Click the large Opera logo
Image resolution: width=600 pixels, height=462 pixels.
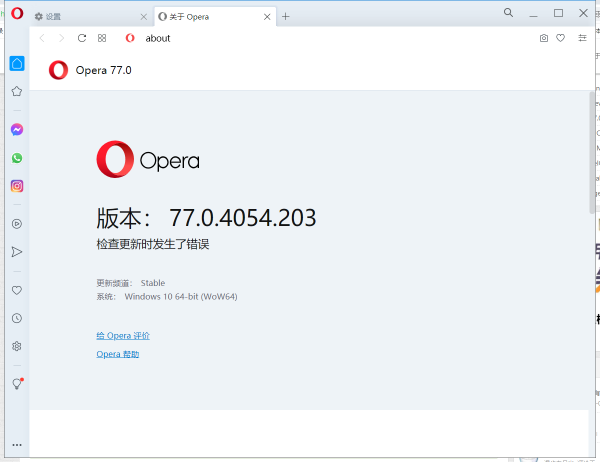point(148,159)
